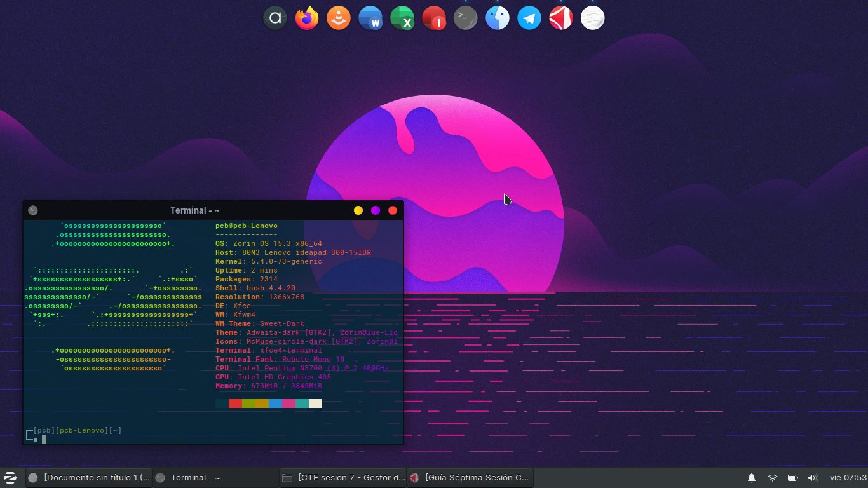
Task: Open the notes app at dock end
Action: tap(593, 18)
